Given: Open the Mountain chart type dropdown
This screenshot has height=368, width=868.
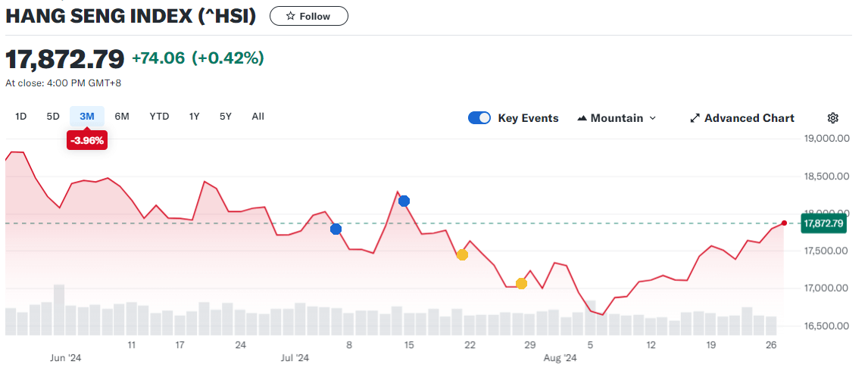Looking at the screenshot, I should coord(616,118).
